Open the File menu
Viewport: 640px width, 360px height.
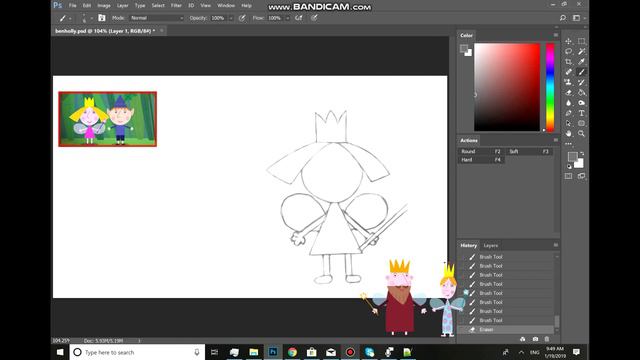point(73,6)
